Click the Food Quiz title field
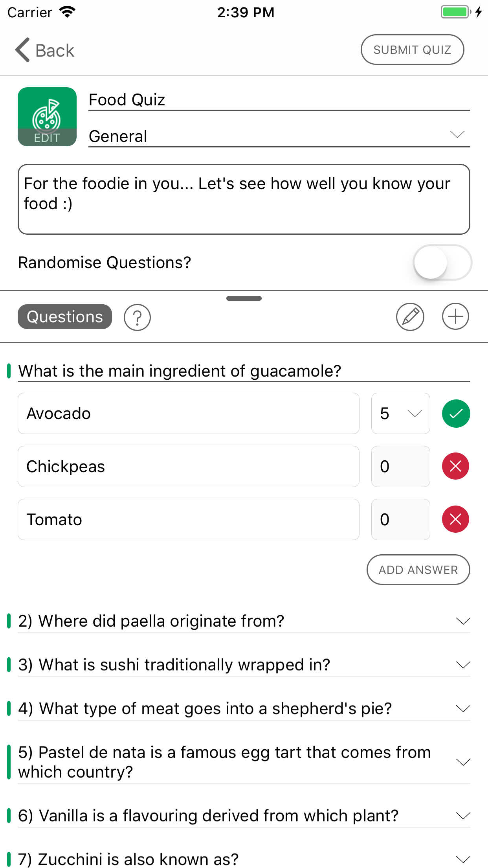The image size is (488, 868). click(279, 100)
